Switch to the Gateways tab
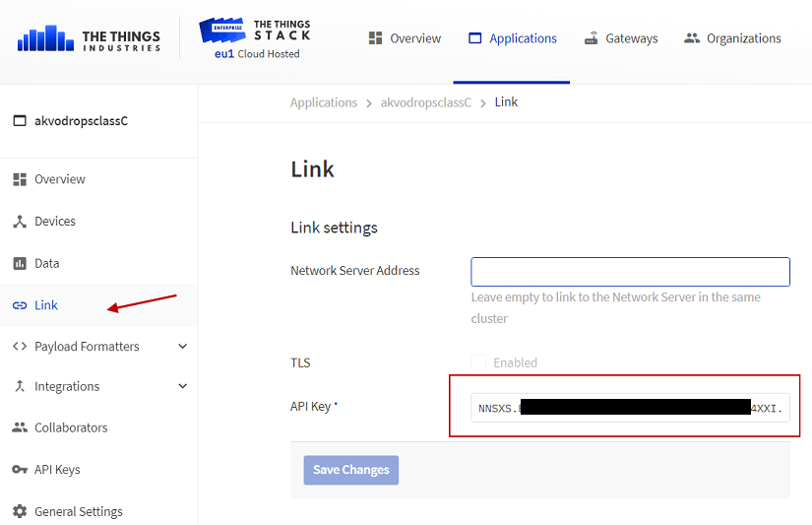 [621, 38]
